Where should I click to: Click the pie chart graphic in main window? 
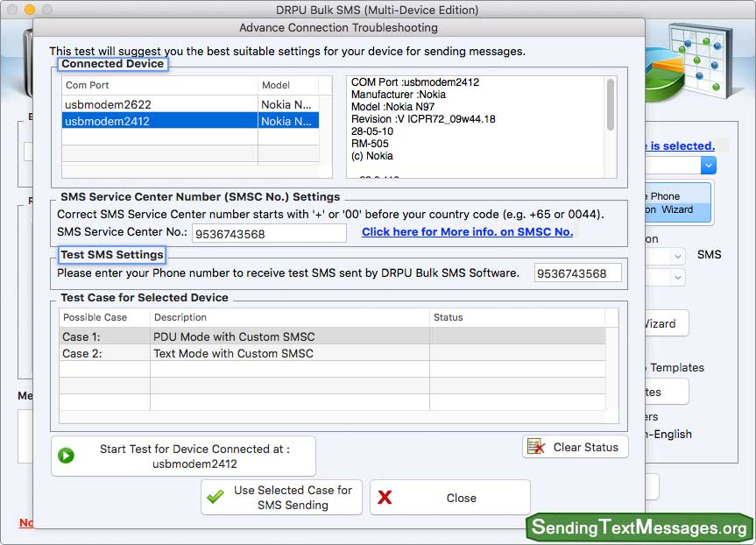[664, 74]
